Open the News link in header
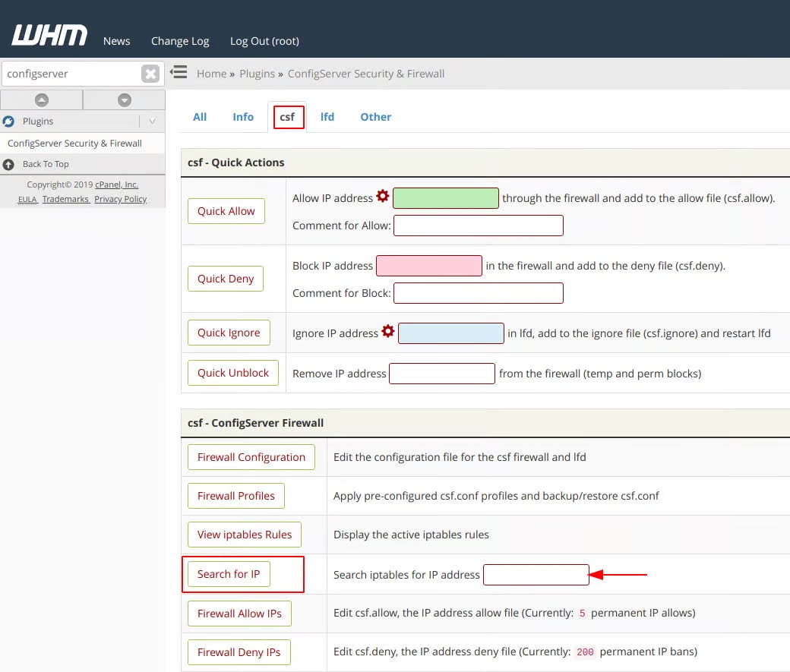The height and width of the screenshot is (672, 790). [116, 41]
